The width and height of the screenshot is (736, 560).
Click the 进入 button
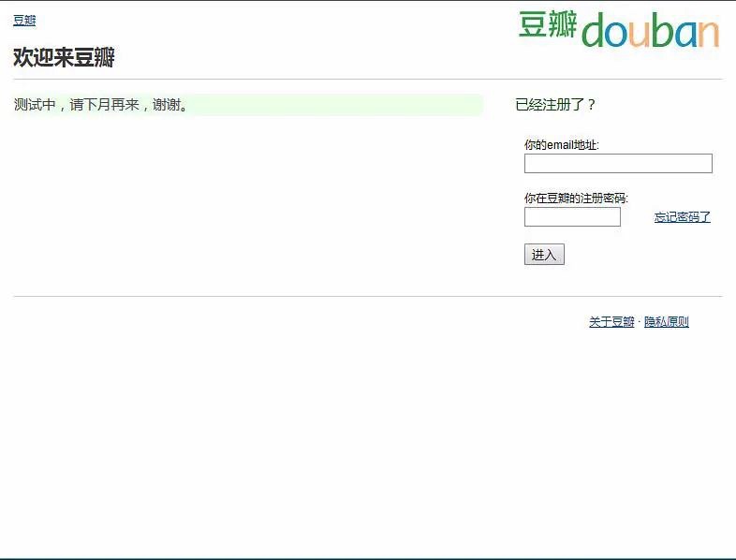[544, 255]
